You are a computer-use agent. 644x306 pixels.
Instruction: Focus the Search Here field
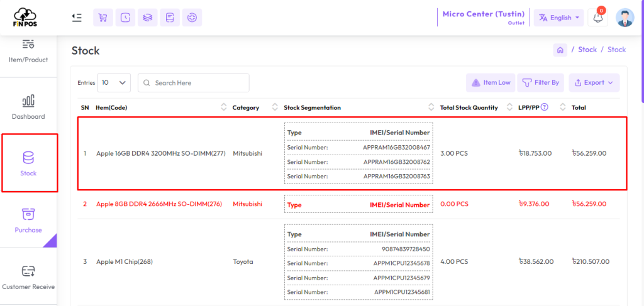coord(194,82)
